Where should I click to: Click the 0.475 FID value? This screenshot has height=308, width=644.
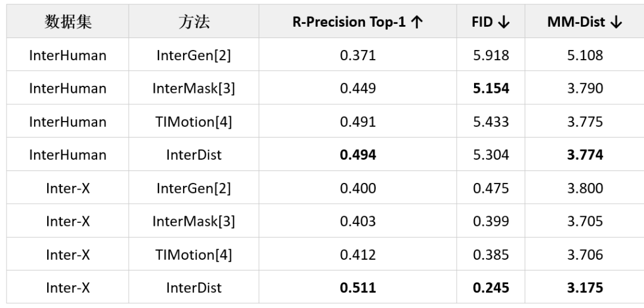pos(491,188)
